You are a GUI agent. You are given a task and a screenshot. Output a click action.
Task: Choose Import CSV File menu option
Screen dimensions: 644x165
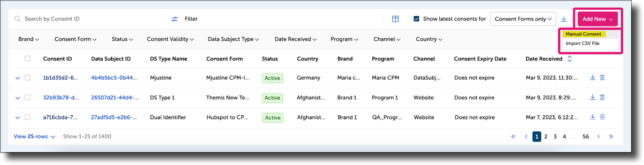(582, 44)
